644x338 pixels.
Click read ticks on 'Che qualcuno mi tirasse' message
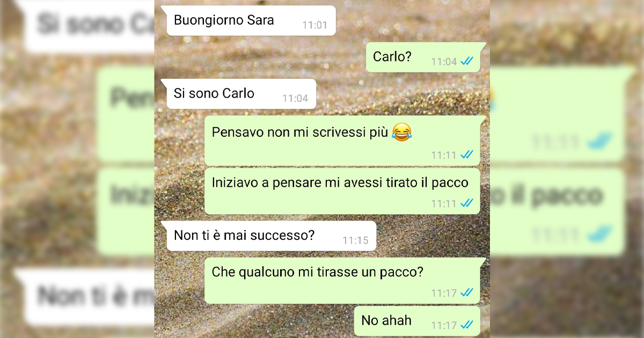coord(466,293)
